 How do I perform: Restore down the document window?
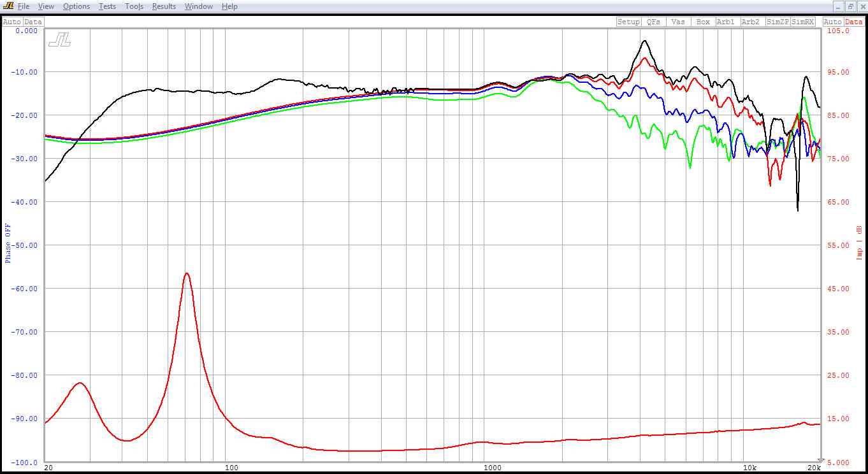pos(850,6)
